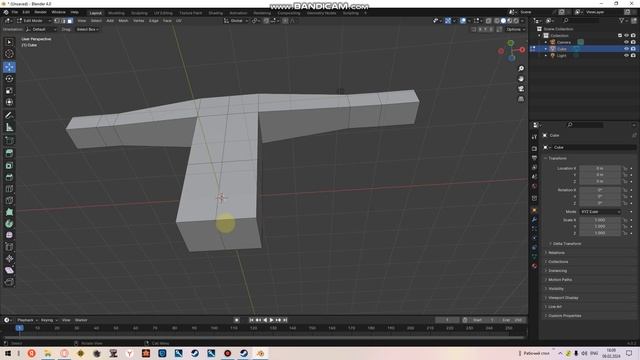
Task: Enable vertex select mode
Action: tap(57, 21)
